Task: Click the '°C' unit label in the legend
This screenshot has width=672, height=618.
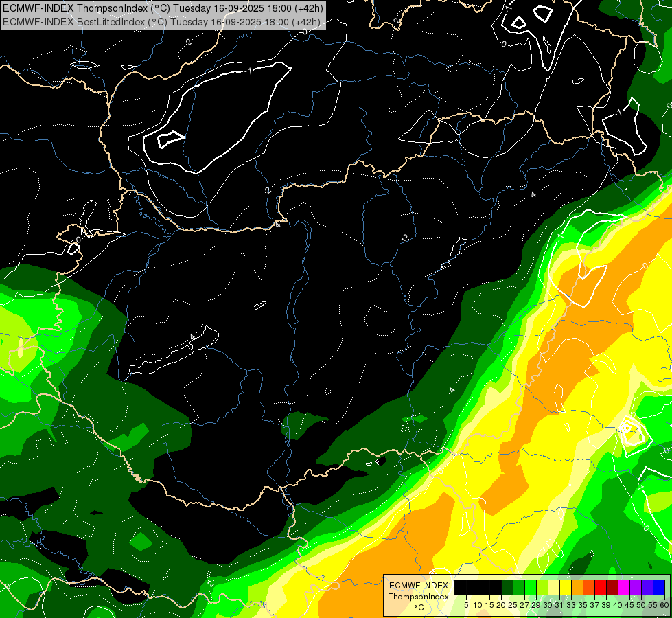Action: pos(419,608)
